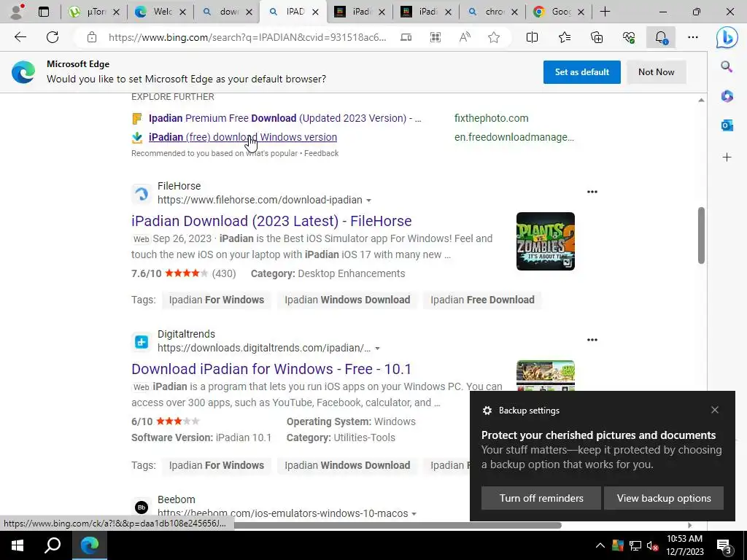Add a site to the sidebar

tap(727, 157)
